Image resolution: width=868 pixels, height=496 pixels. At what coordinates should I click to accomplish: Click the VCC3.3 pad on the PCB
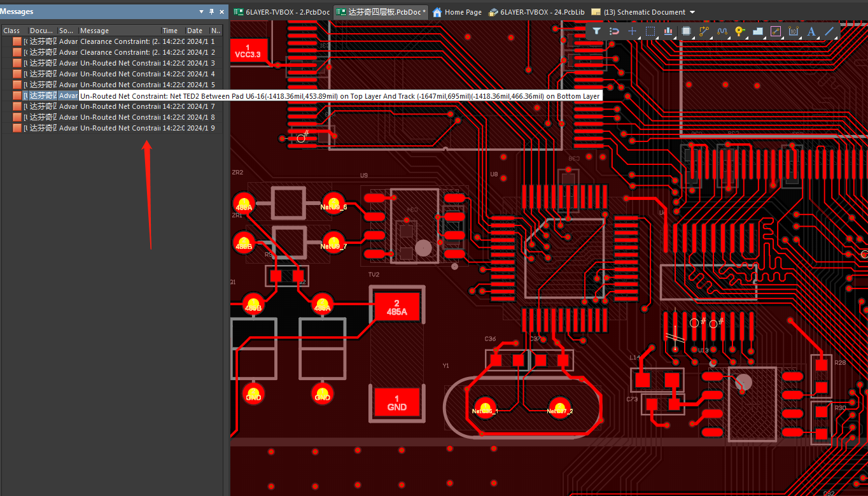tap(248, 51)
